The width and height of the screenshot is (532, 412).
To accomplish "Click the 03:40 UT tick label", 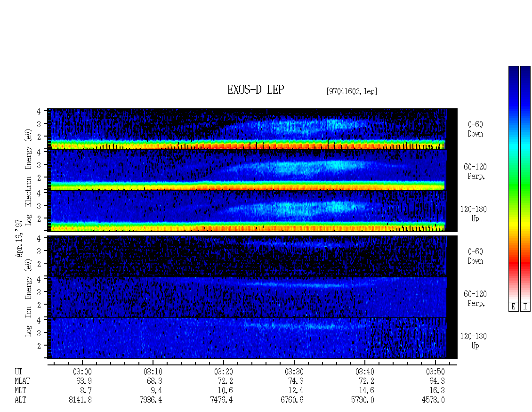I will [365, 372].
